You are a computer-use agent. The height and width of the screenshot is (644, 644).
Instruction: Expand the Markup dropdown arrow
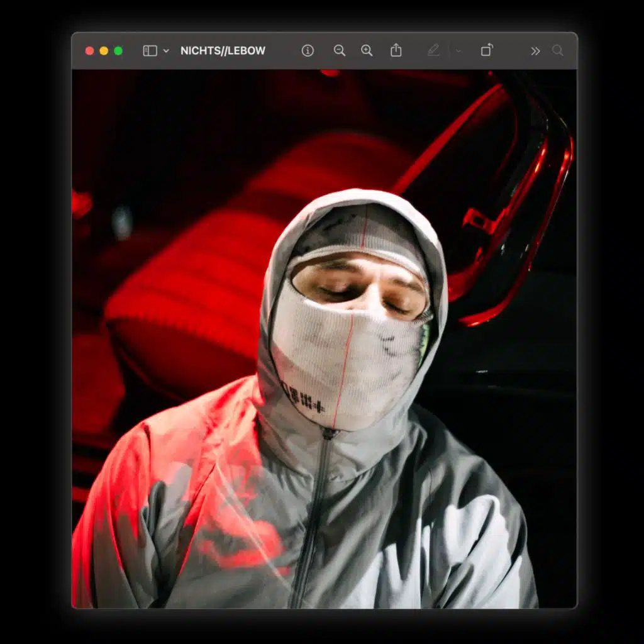[458, 51]
